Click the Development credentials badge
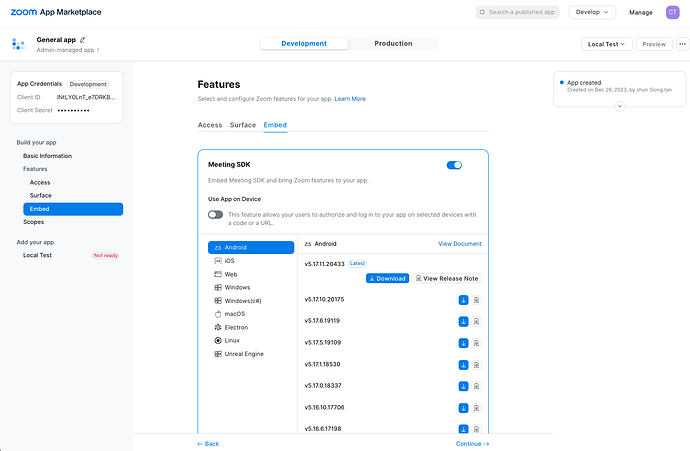 [88, 84]
